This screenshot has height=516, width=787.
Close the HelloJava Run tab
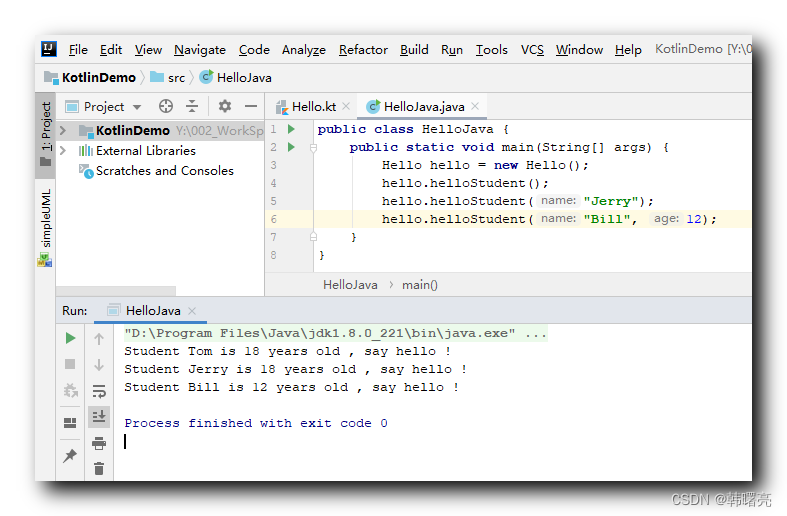(x=192, y=311)
